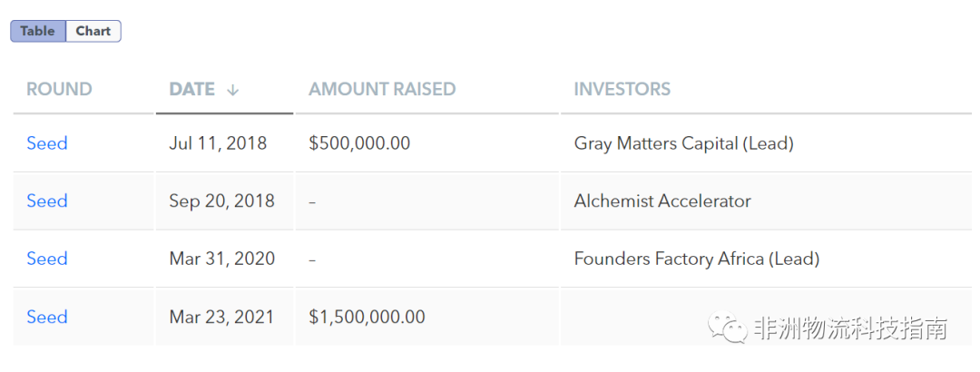
Task: Open the Seed link for Mar 23, 2021
Action: [47, 317]
